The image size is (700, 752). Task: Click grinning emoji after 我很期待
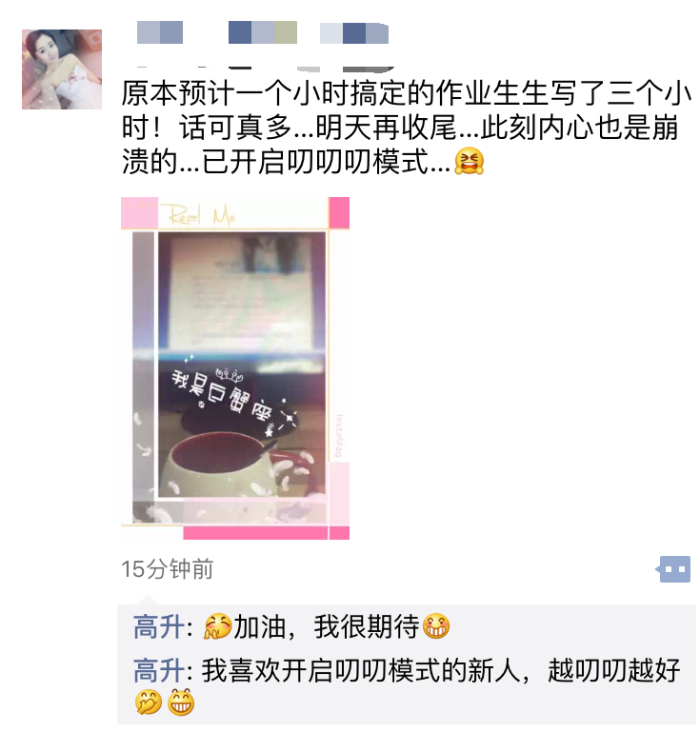pyautogui.click(x=436, y=626)
